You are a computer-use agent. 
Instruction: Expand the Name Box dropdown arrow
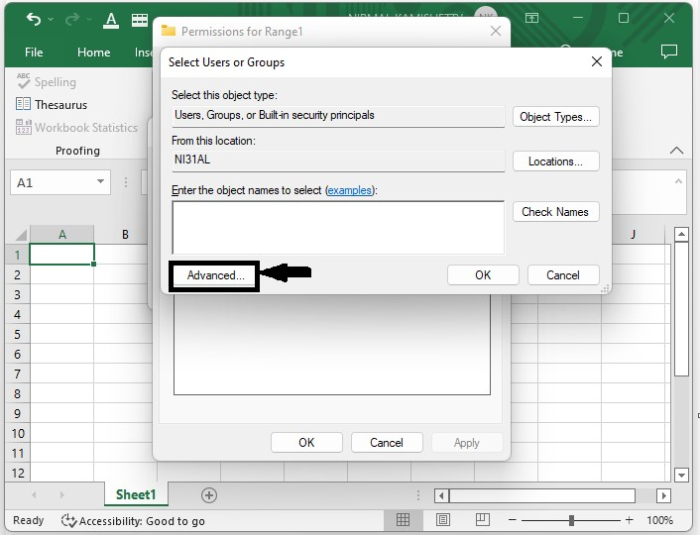(101, 182)
